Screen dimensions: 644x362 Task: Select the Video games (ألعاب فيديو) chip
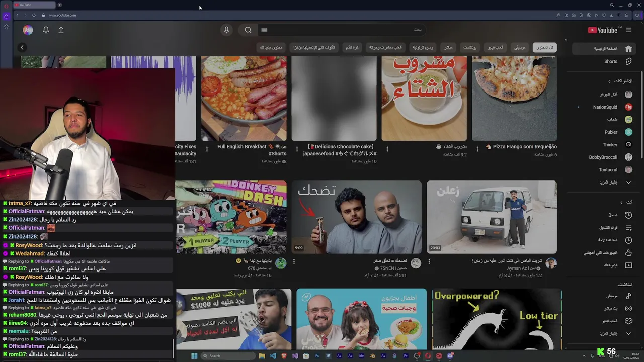coord(496,47)
